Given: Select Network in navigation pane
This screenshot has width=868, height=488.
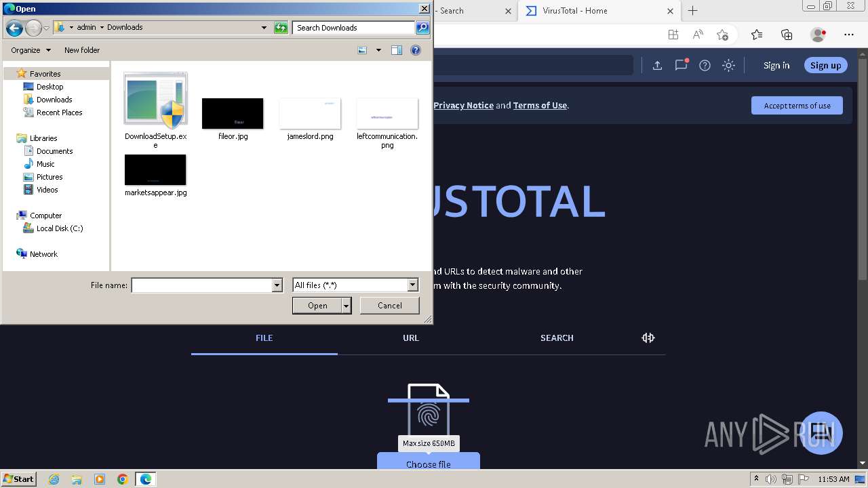Looking at the screenshot, I should pos(43,254).
